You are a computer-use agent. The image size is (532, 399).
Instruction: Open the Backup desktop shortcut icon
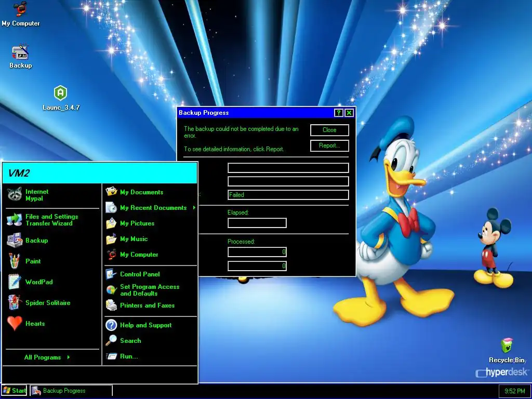[20, 52]
